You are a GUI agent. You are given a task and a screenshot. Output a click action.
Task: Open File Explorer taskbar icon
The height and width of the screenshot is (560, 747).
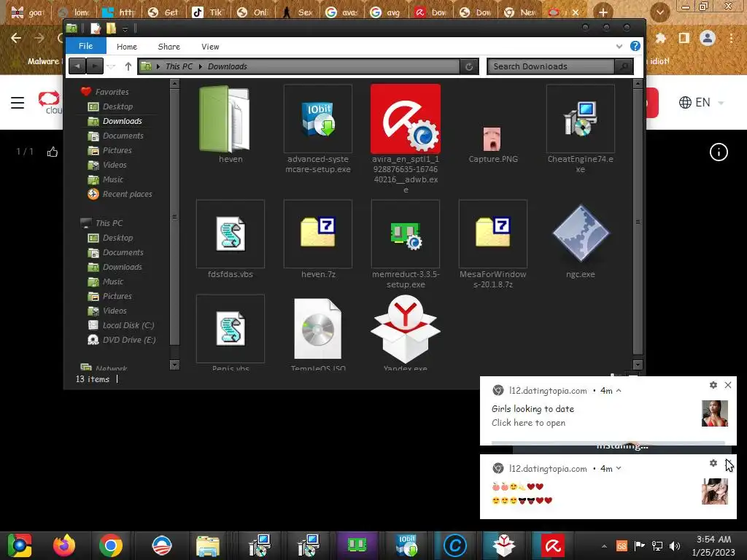[x=208, y=545]
